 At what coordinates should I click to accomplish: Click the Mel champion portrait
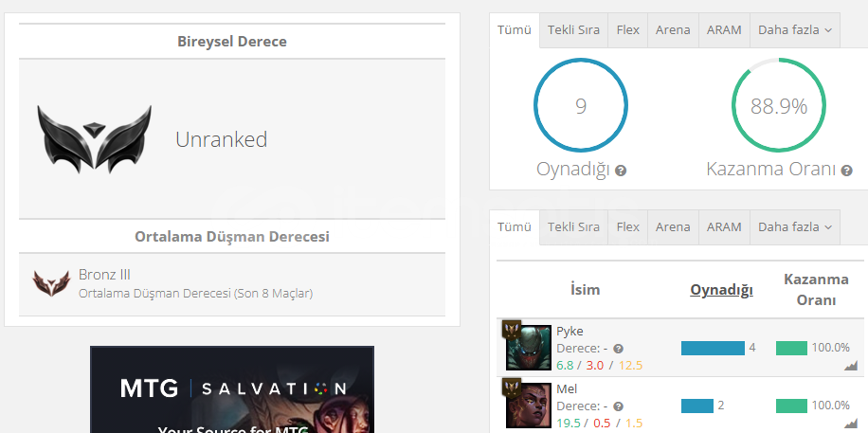coord(529,406)
